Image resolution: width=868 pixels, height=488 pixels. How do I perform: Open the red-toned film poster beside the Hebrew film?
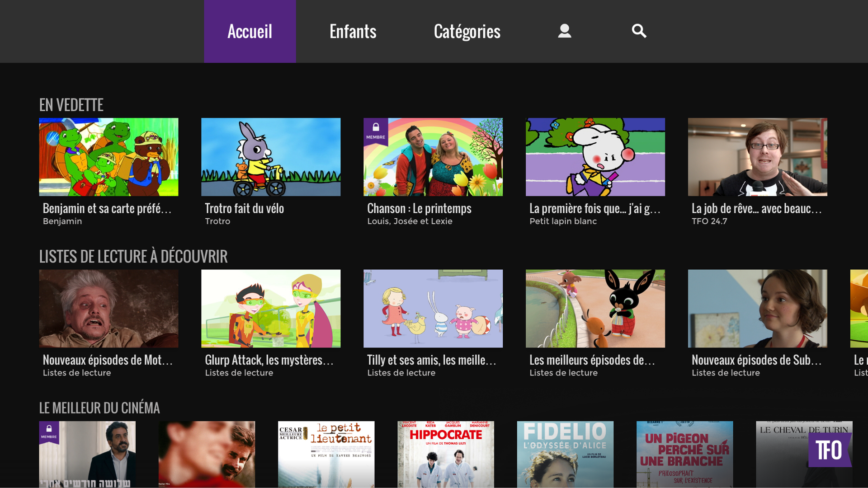pyautogui.click(x=207, y=455)
